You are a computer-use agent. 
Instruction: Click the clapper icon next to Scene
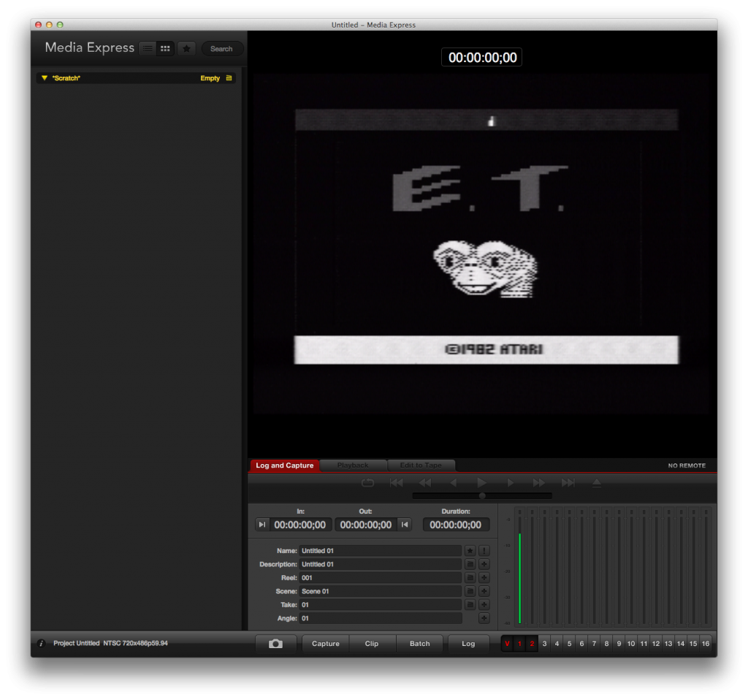tap(470, 591)
